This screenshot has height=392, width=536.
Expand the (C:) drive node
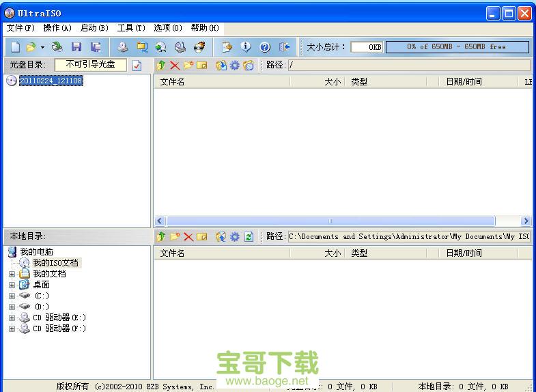(x=12, y=296)
